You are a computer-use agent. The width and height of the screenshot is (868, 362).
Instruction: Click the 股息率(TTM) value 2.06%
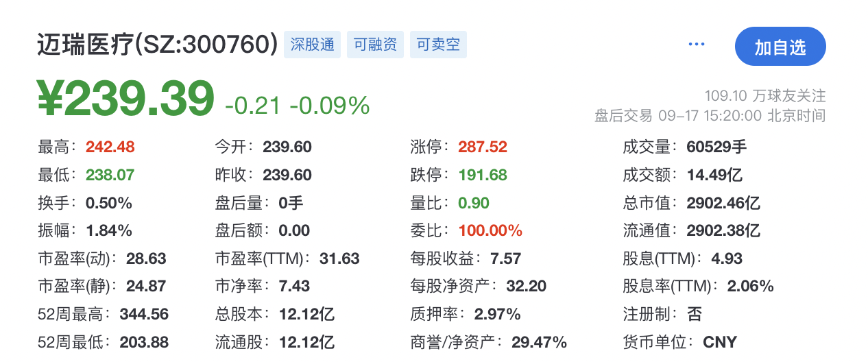coord(751,286)
